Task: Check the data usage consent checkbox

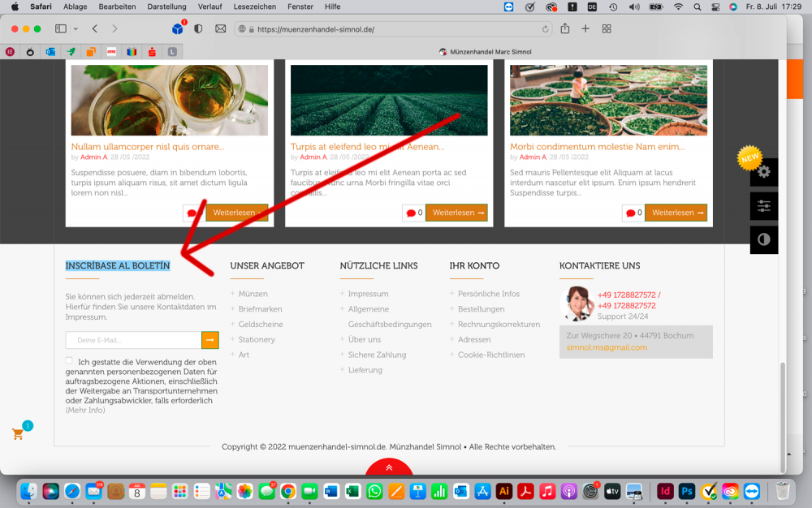Action: tap(69, 360)
